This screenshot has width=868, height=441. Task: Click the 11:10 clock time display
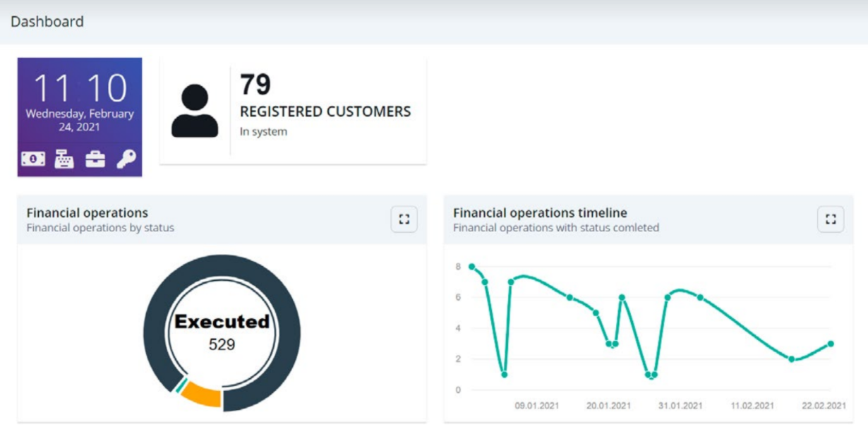point(80,89)
